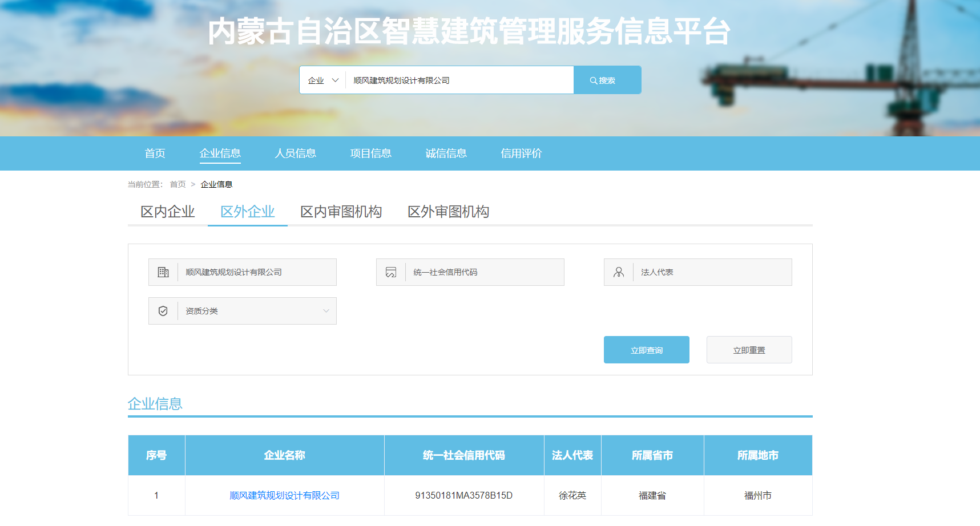Click the 序号 column header
This screenshot has height=526, width=980.
pos(156,455)
